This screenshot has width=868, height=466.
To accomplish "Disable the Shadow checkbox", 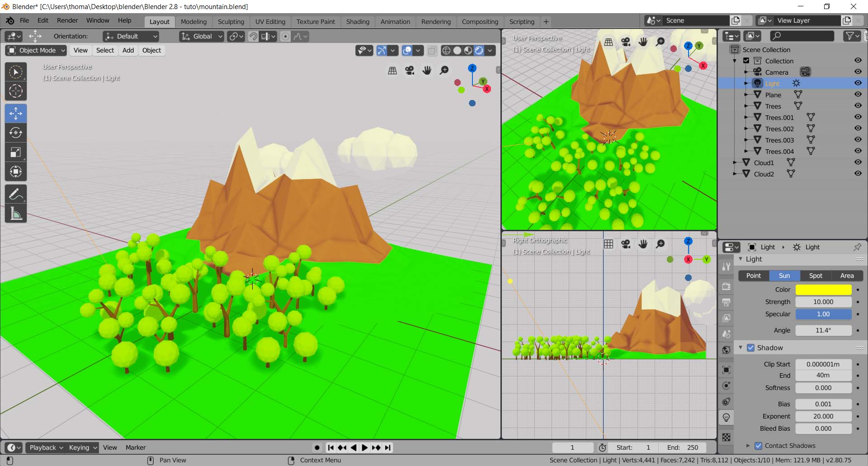I will click(x=751, y=347).
